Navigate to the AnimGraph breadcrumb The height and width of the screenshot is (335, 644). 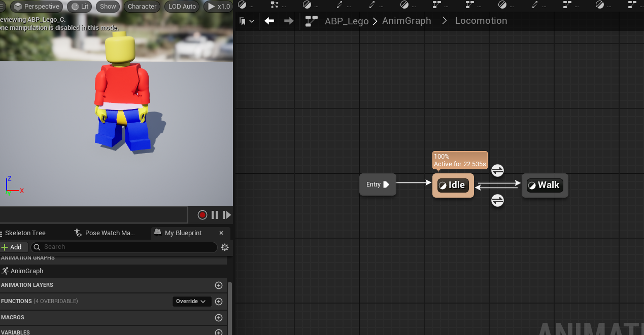[406, 21]
